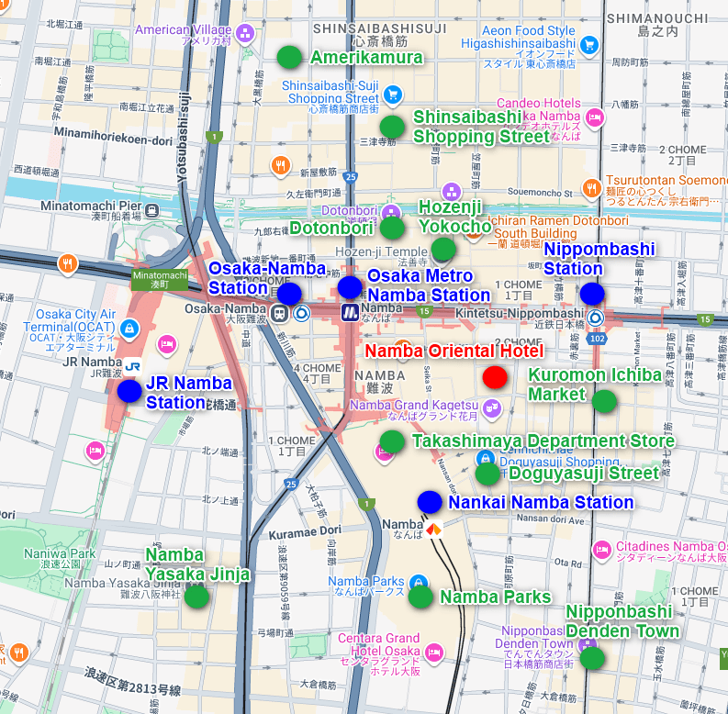Select the blue Nippombashi Station marker dot

click(592, 294)
